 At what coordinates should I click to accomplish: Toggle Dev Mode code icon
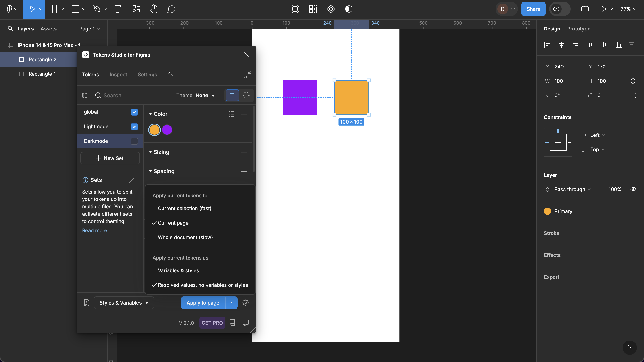pos(556,9)
